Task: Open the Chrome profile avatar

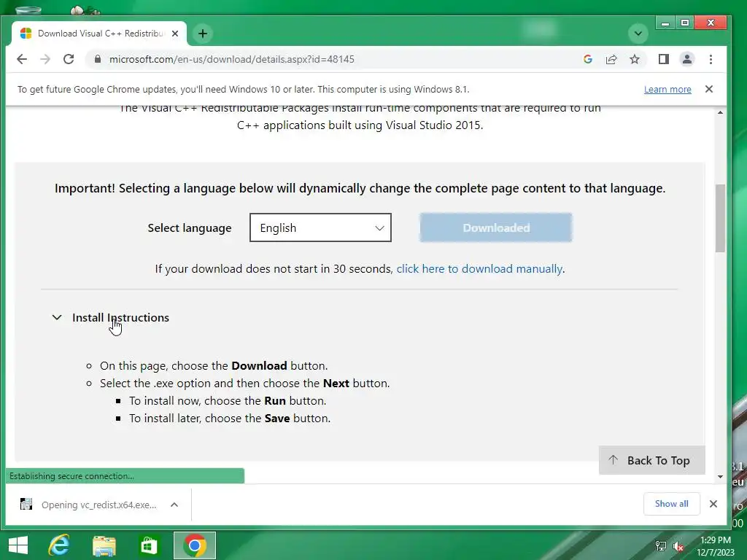Action: click(x=687, y=59)
